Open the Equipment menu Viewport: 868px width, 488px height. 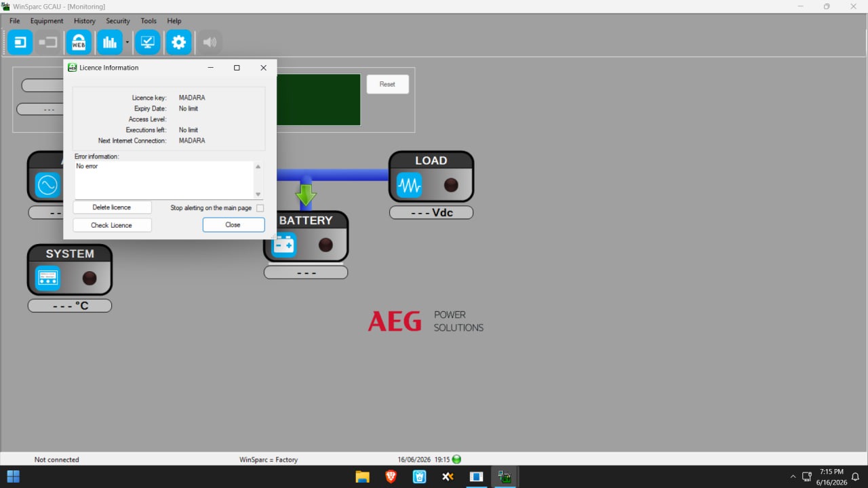point(47,21)
